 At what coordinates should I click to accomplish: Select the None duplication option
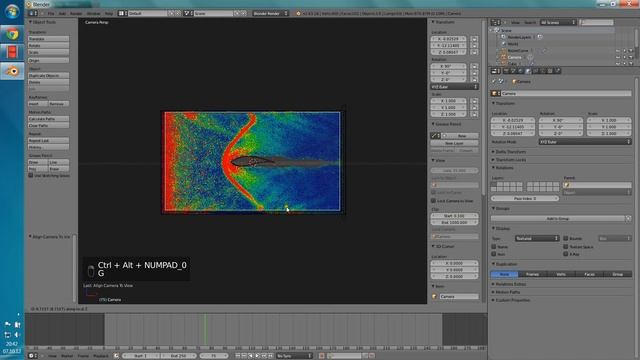504,274
